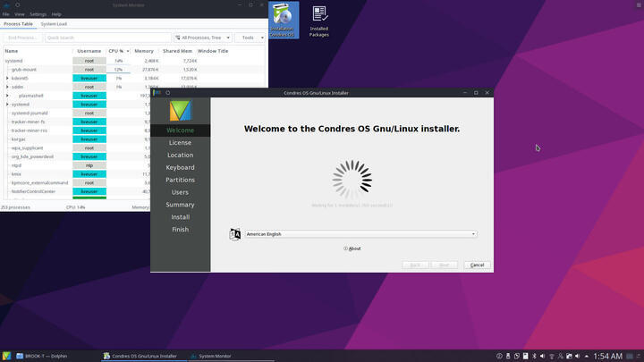This screenshot has width=644, height=362.
Task: Click the desktop toolbox menu icon top-right
Action: tap(639, 4)
